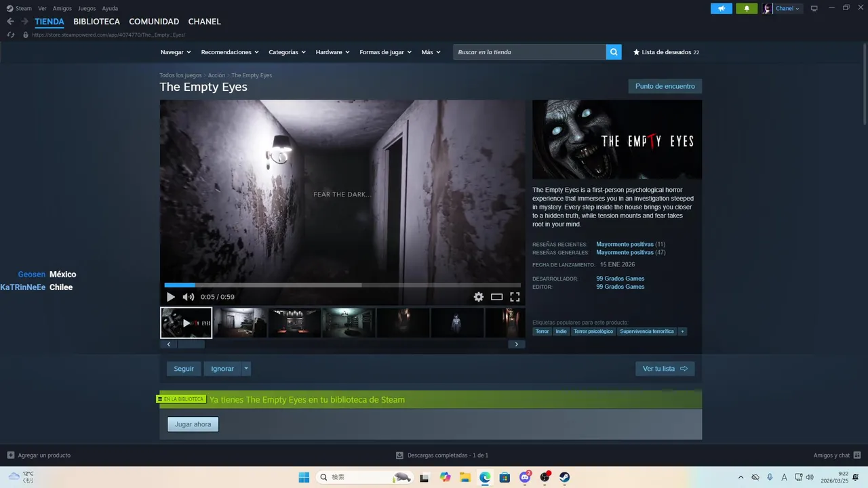
Task: Expand the Recomendaciones menu
Action: [x=230, y=52]
